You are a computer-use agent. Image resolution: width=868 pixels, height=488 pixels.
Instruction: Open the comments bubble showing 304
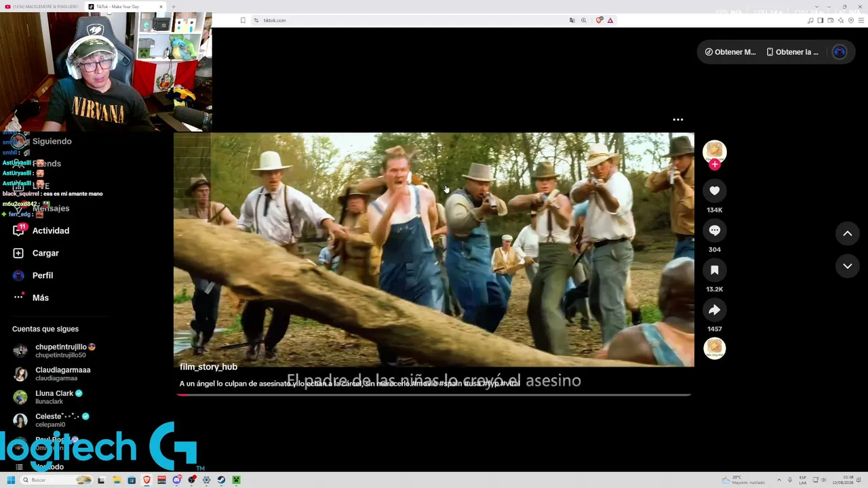(714, 230)
